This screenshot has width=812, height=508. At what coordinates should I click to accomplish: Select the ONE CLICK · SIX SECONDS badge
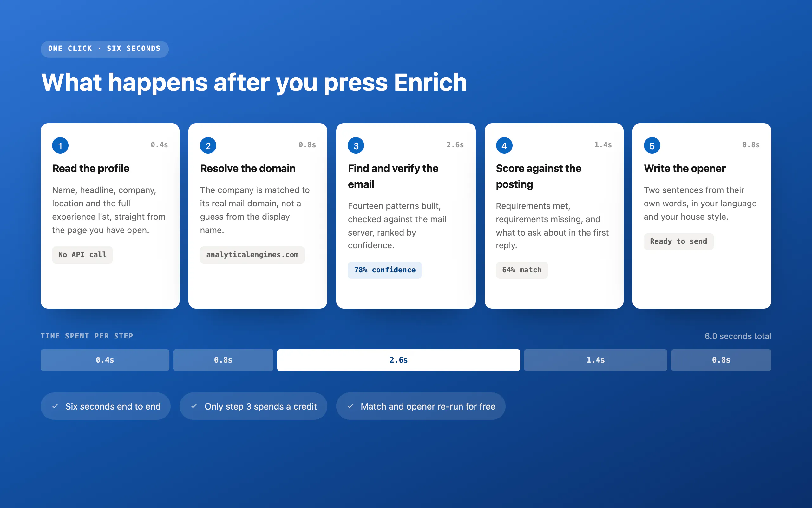pyautogui.click(x=104, y=49)
